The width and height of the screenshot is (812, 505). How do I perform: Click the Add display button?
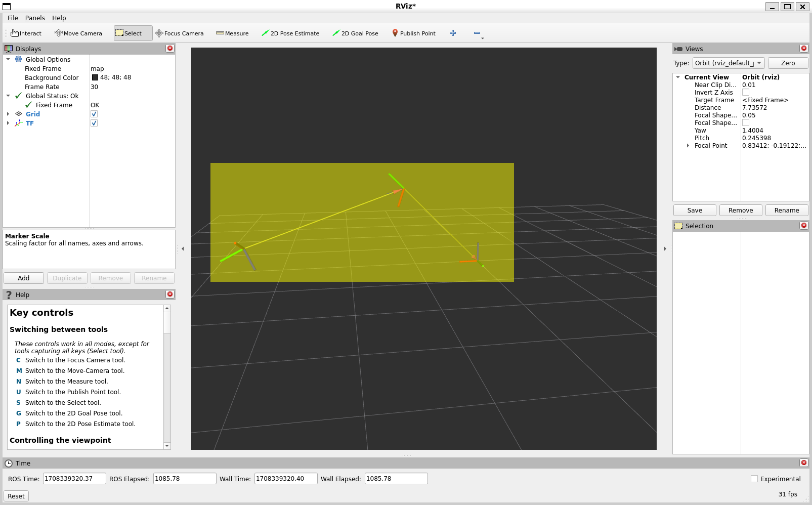pyautogui.click(x=24, y=278)
